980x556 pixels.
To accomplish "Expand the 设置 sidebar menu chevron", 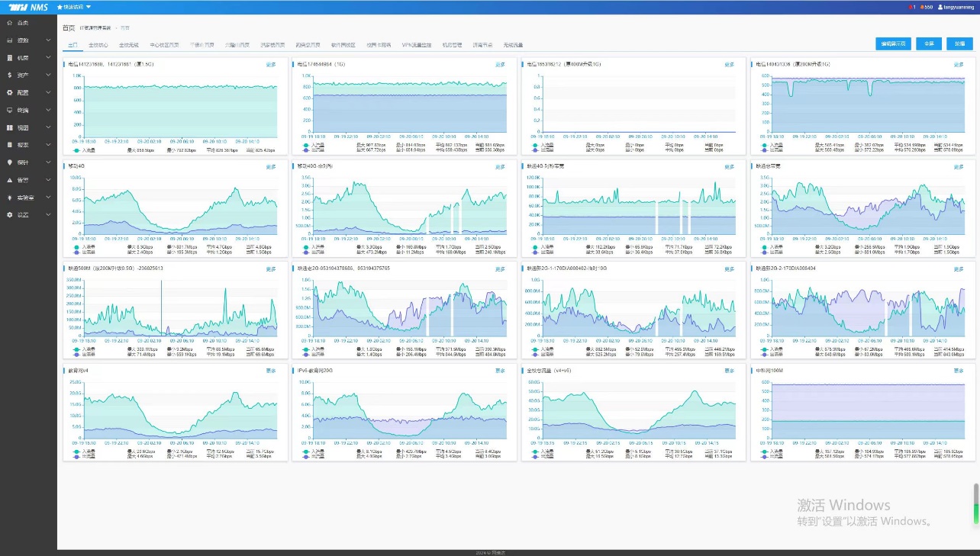I will [49, 214].
